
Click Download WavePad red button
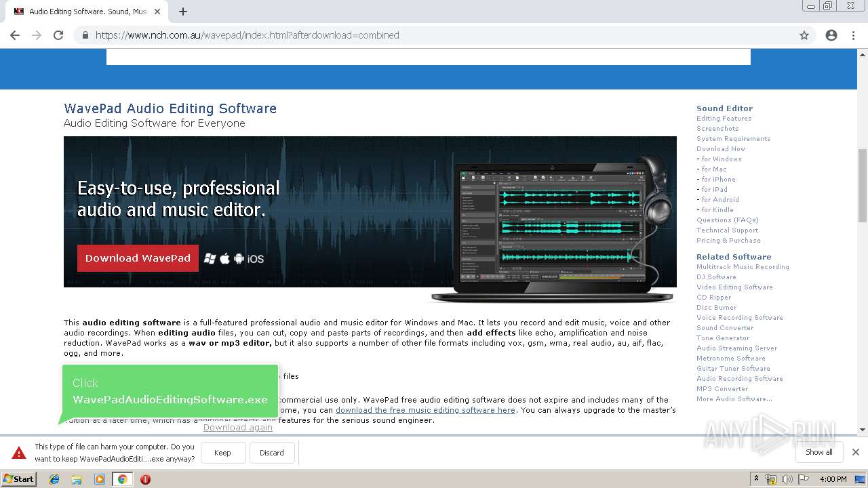138,258
